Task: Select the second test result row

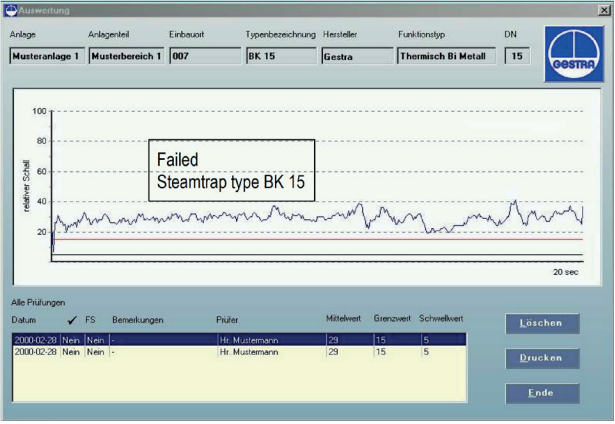Action: click(x=238, y=352)
